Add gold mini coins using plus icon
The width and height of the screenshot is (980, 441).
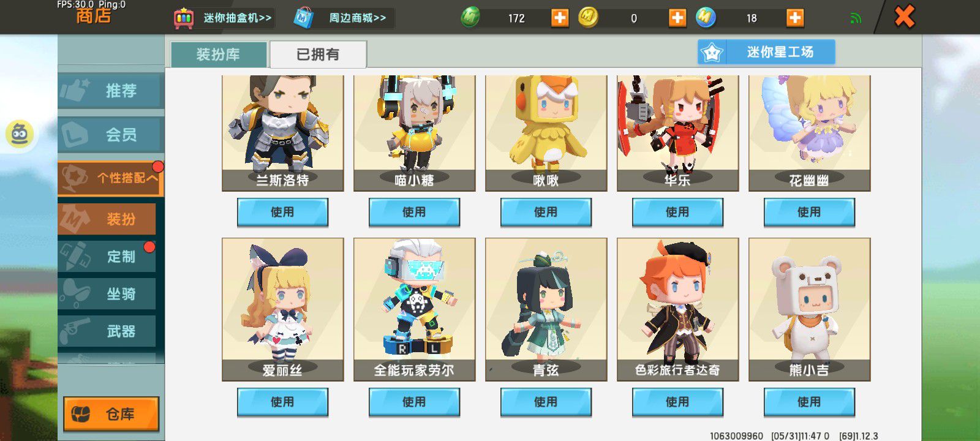(677, 18)
